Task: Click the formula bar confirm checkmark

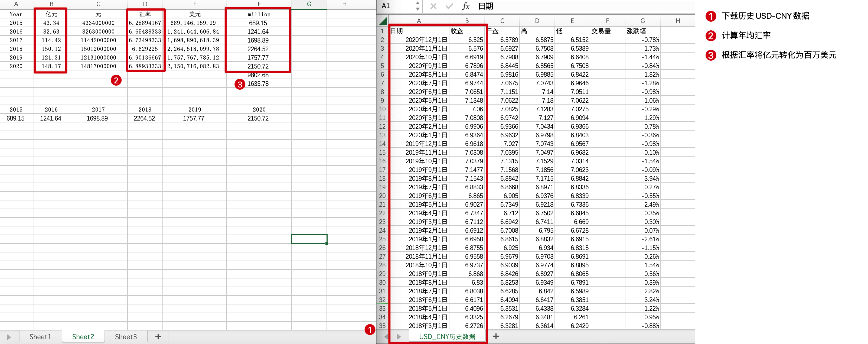Action: coord(449,7)
